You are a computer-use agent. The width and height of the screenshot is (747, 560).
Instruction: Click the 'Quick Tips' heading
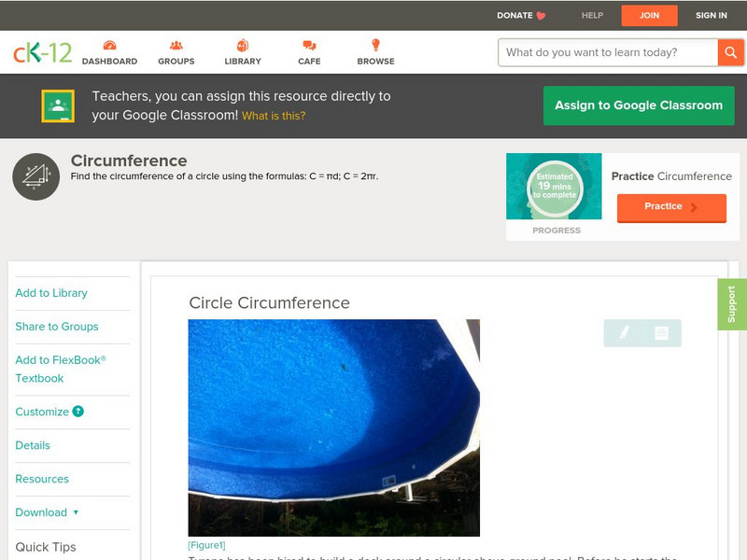point(46,547)
